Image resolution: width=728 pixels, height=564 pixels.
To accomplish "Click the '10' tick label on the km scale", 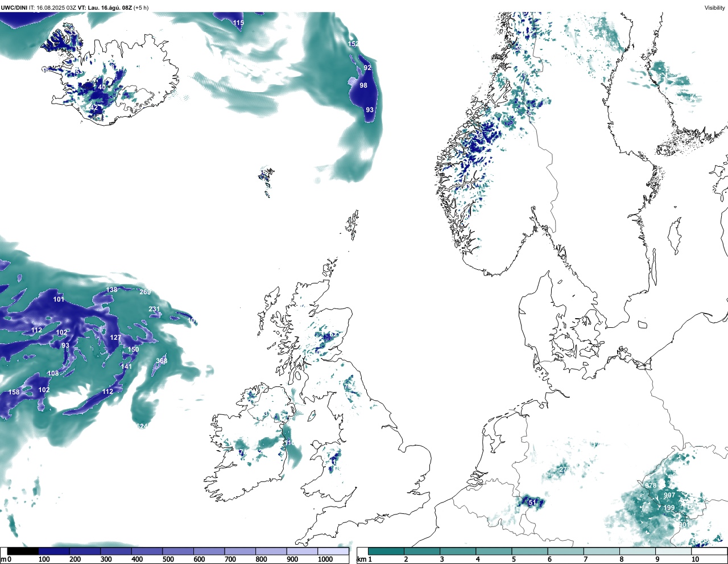I will 695,559.
